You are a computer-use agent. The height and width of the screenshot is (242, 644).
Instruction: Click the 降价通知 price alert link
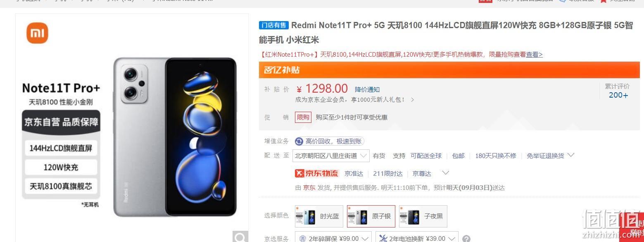367,90
